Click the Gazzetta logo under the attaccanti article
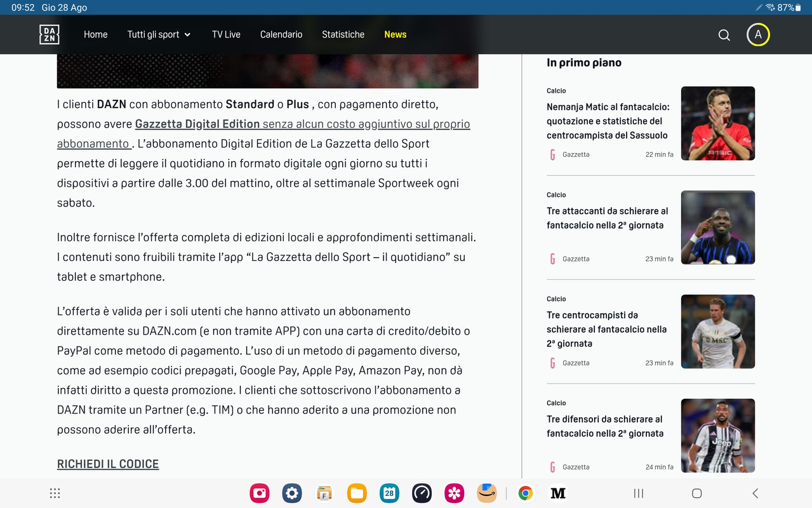This screenshot has height=508, width=812. click(x=552, y=258)
